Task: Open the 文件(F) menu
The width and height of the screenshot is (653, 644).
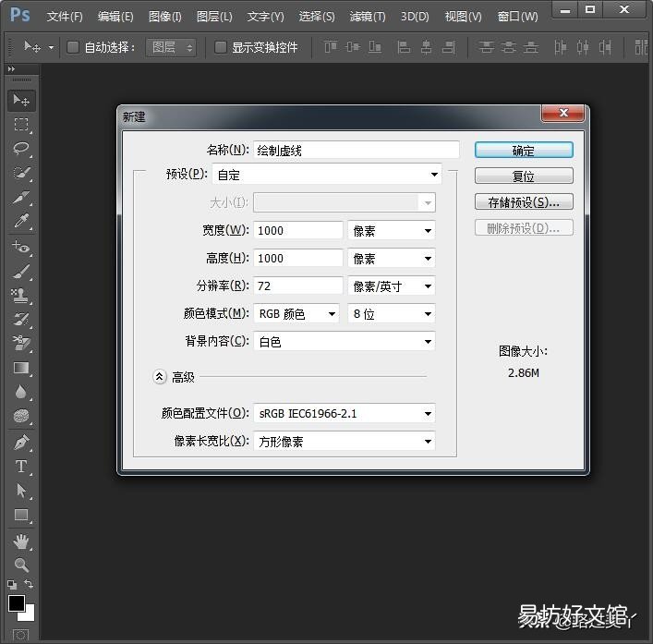Action: pos(65,17)
